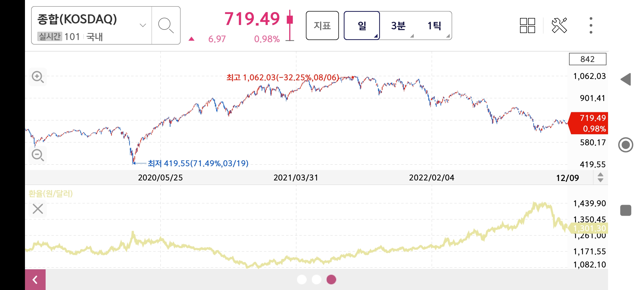Open the grid layout view icon
Image resolution: width=644 pixels, height=290 pixels.
(x=527, y=26)
